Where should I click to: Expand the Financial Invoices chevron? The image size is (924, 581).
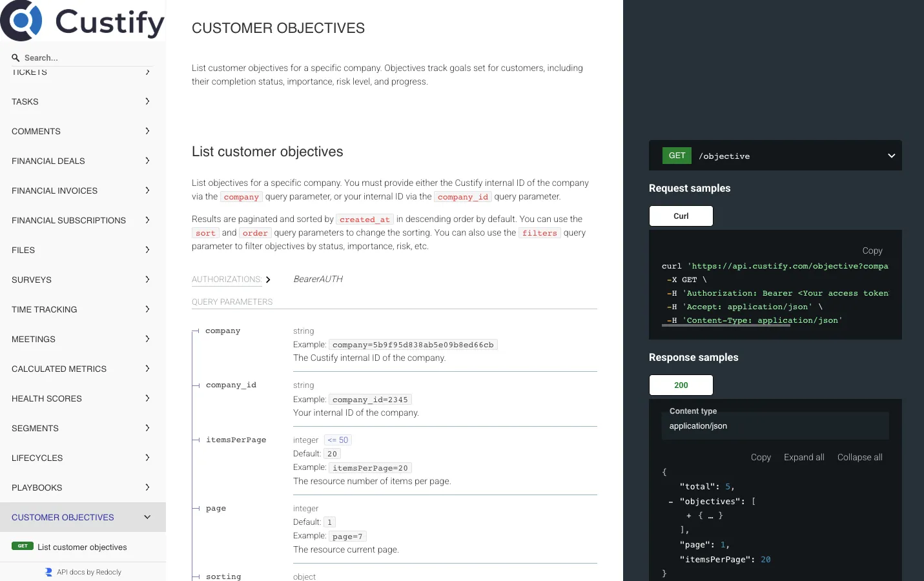[147, 190]
